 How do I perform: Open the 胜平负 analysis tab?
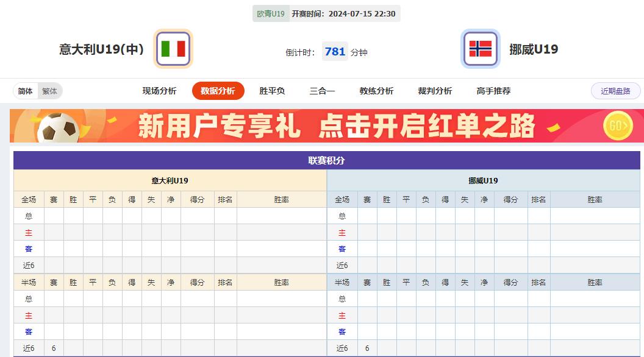(271, 90)
